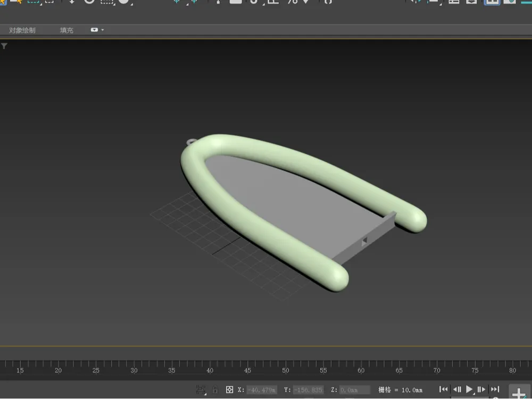
Task: Open the 填充 ribbon tab
Action: coord(66,30)
